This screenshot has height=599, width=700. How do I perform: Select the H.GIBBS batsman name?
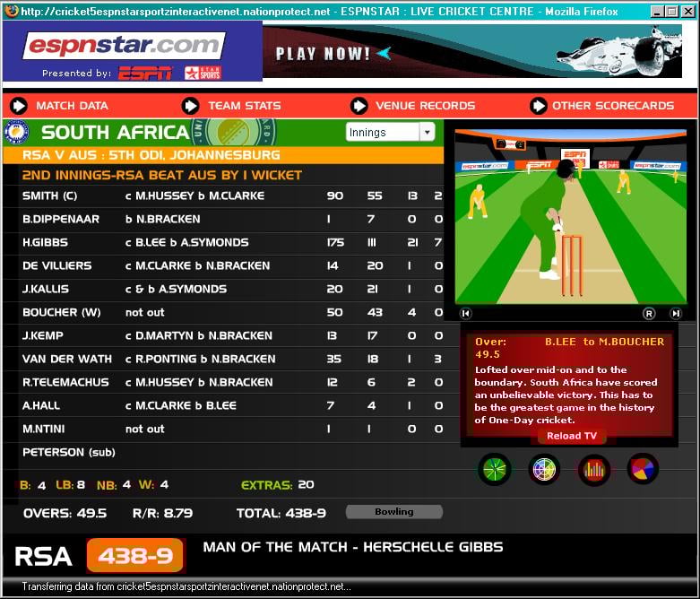click(45, 242)
